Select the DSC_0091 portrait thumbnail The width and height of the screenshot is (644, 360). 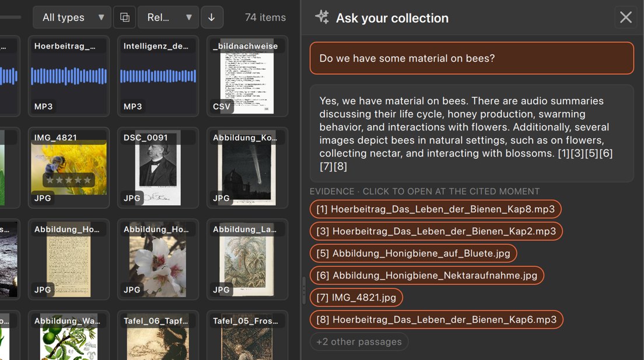point(158,168)
